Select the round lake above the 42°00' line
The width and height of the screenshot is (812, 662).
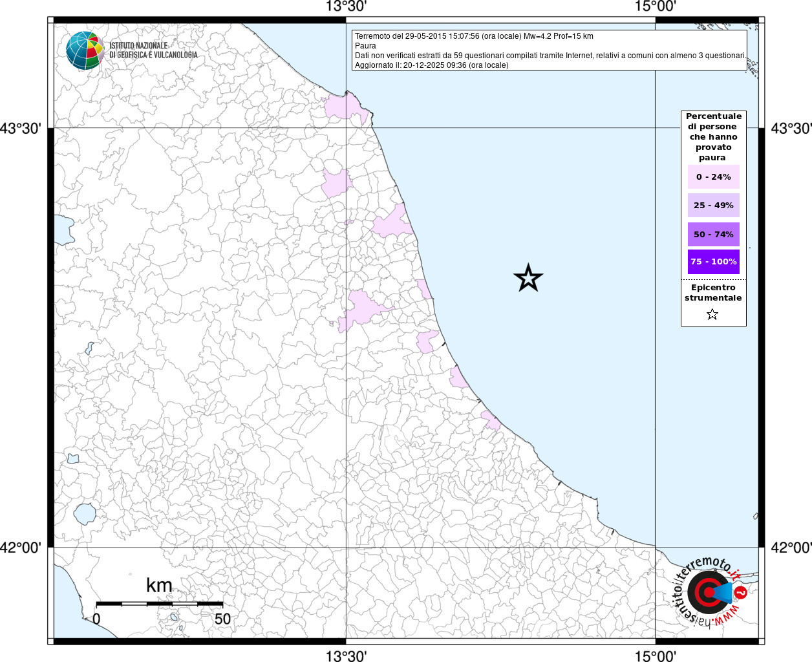coord(85,514)
